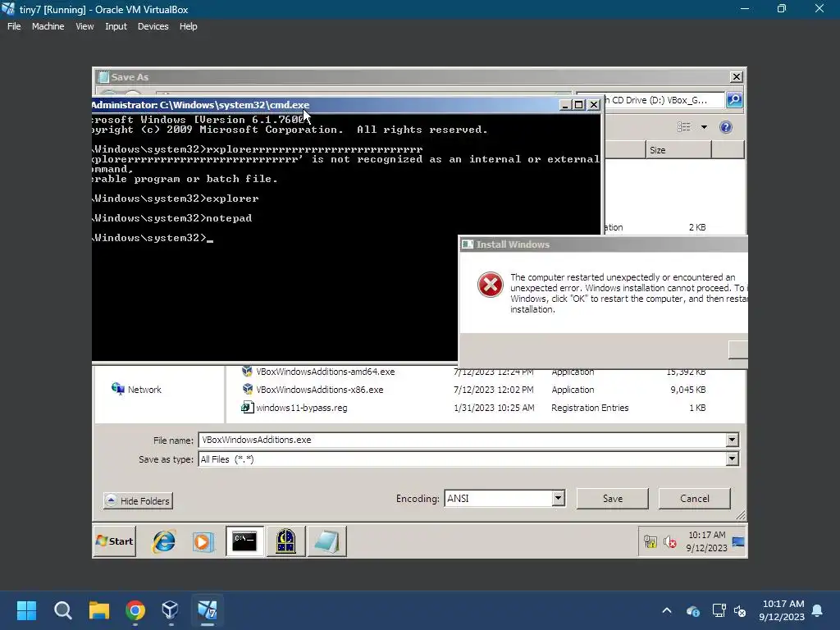
Task: Open the VirtualBox File menu
Action: point(14,26)
